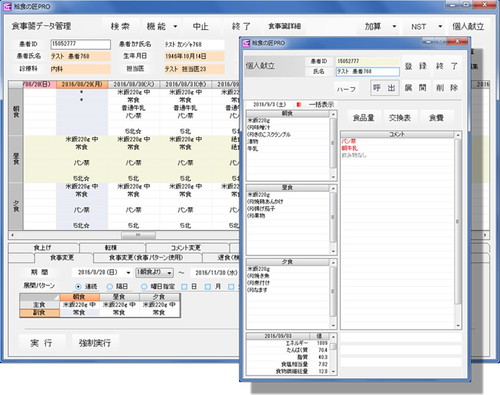Click the 展開 button
Image resolution: width=500 pixels, height=395 pixels.
(416, 88)
